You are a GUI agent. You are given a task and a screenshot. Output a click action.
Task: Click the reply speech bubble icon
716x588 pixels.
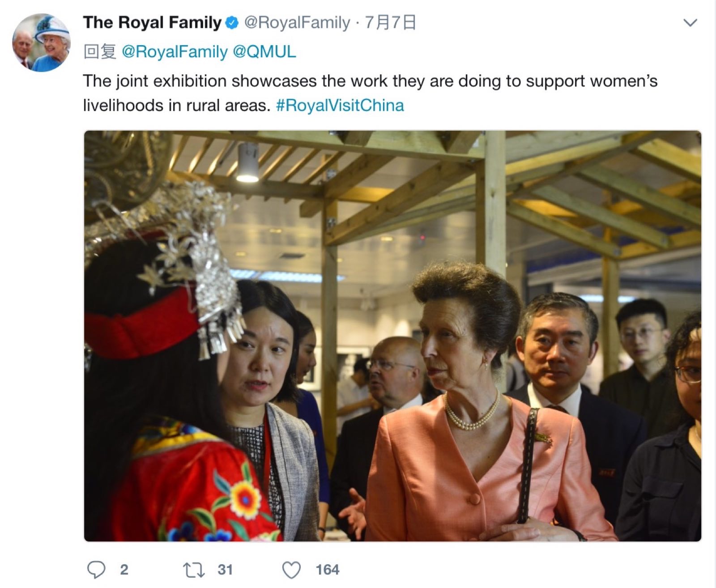(96, 570)
